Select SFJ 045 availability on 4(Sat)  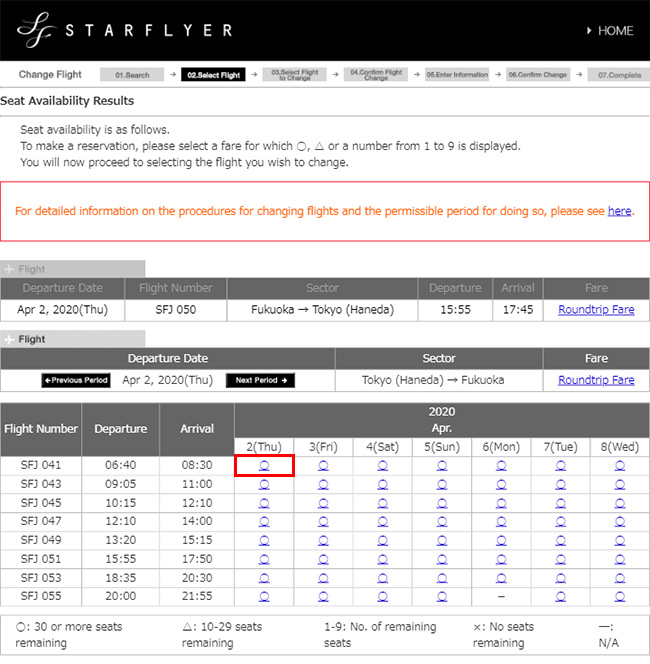(x=382, y=503)
